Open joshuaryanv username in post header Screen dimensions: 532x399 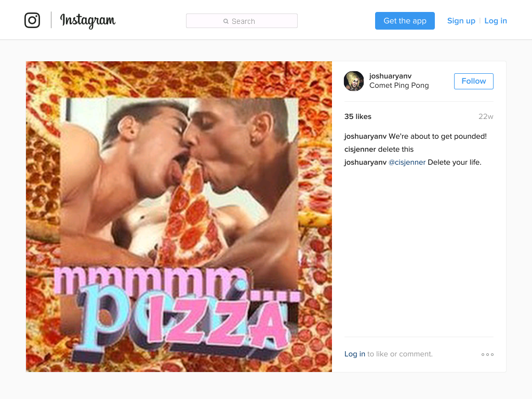pyautogui.click(x=390, y=76)
